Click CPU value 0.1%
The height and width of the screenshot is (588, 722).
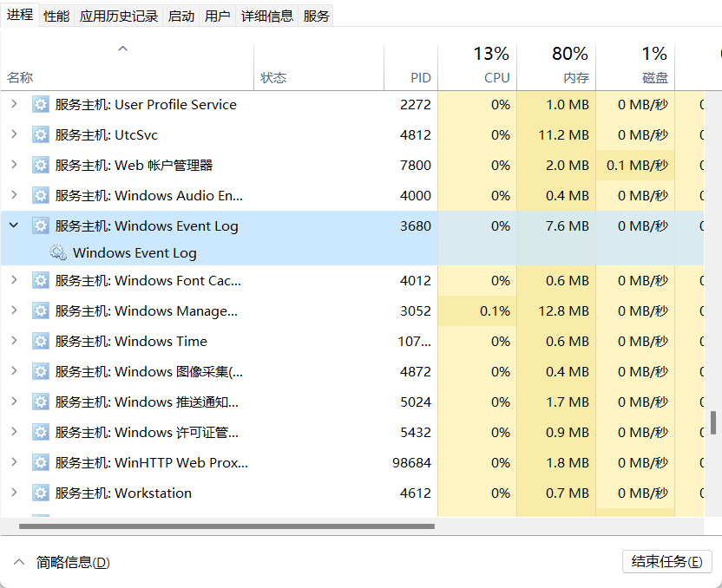[x=495, y=311]
